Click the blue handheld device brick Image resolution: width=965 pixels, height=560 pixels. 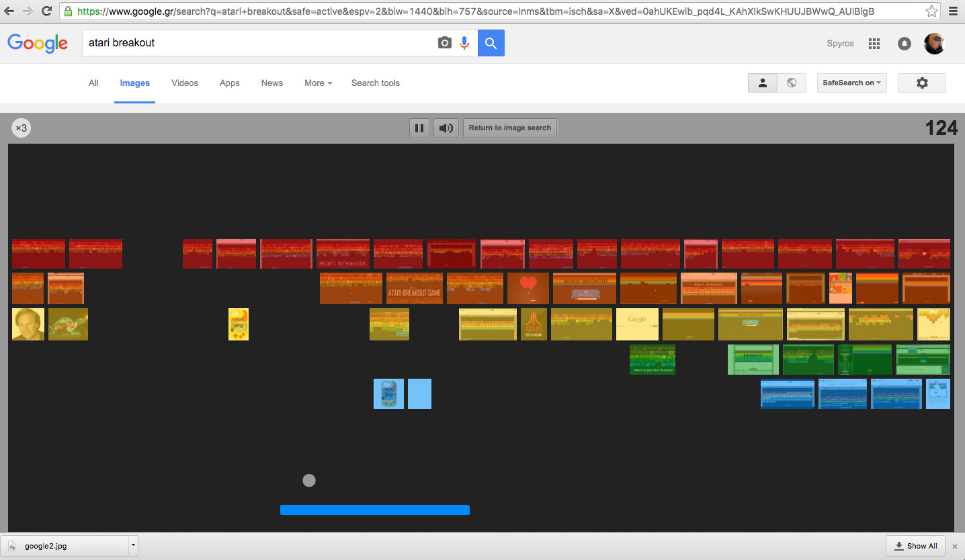(x=389, y=393)
